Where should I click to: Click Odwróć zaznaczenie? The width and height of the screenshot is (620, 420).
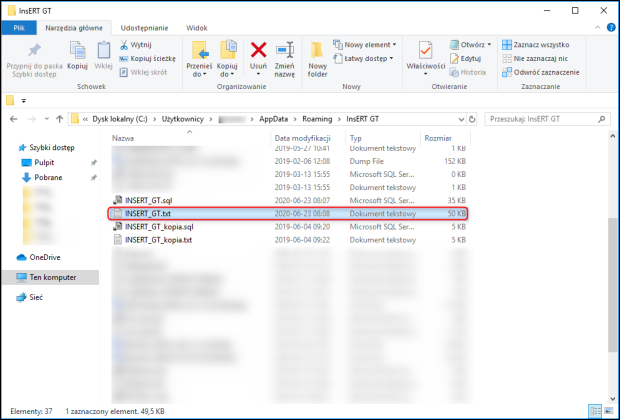tap(540, 72)
